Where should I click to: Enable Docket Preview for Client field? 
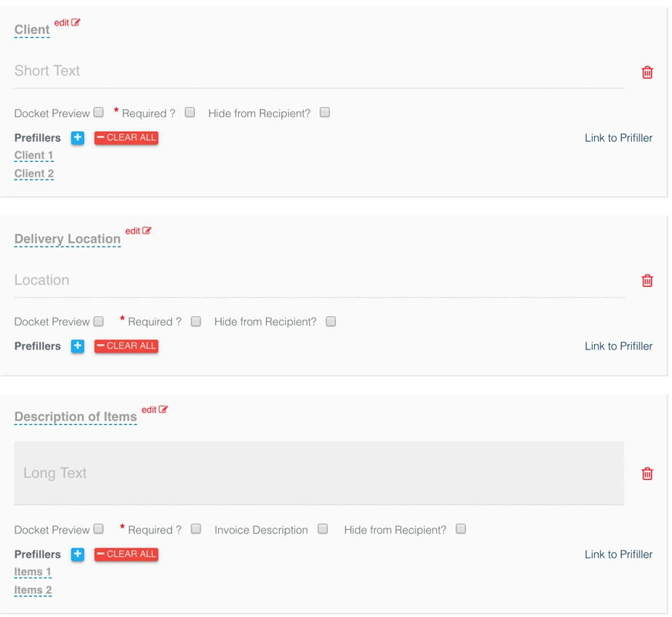pos(99,113)
